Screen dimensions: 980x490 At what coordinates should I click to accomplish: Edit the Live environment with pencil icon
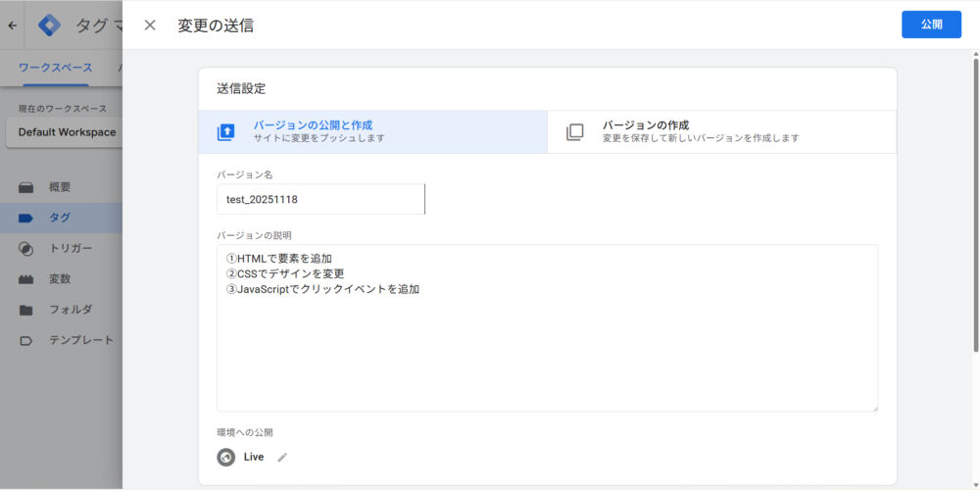point(282,457)
